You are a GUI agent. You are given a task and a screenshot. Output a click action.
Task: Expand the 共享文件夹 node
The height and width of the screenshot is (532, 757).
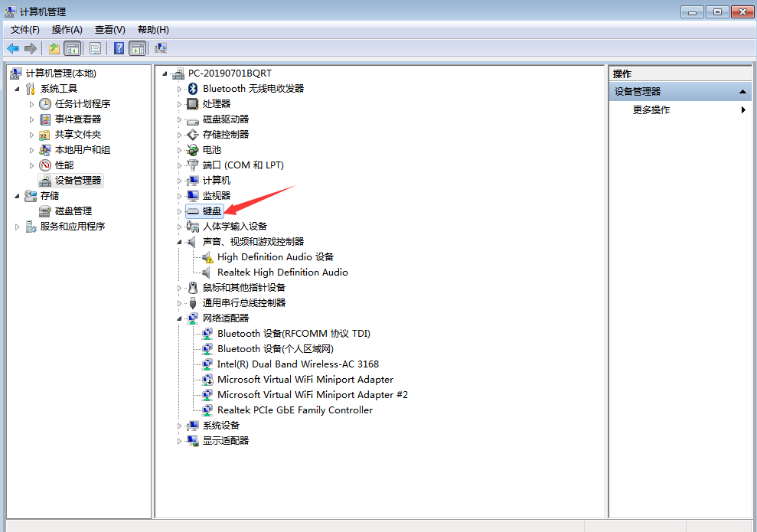(x=32, y=135)
